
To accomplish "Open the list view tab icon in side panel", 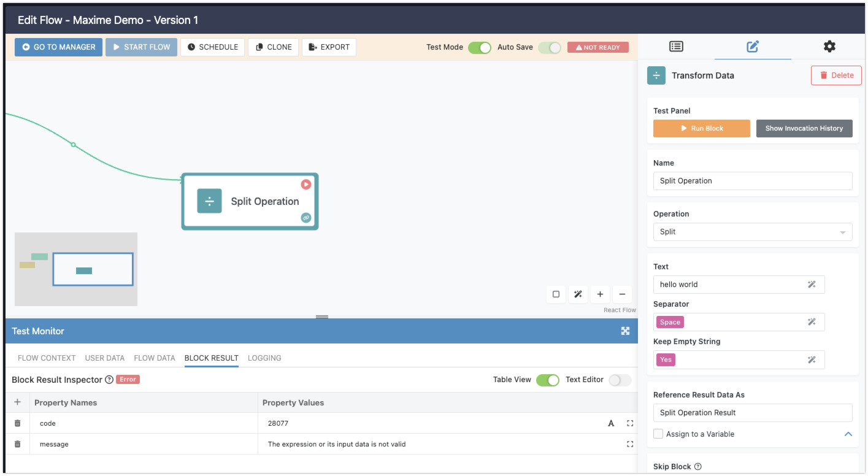I will [676, 47].
